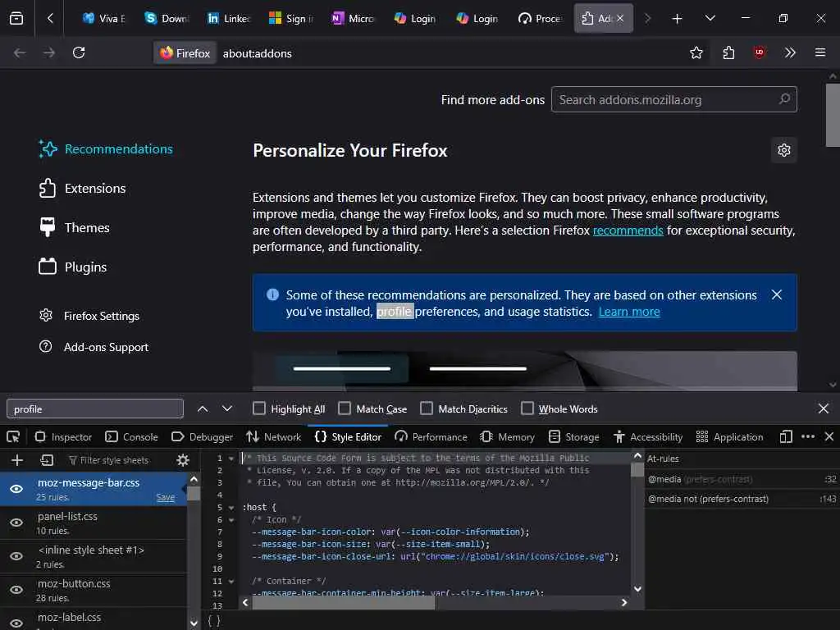Pretty print the style sheet braces button
This screenshot has height=630, width=840.
tap(214, 620)
